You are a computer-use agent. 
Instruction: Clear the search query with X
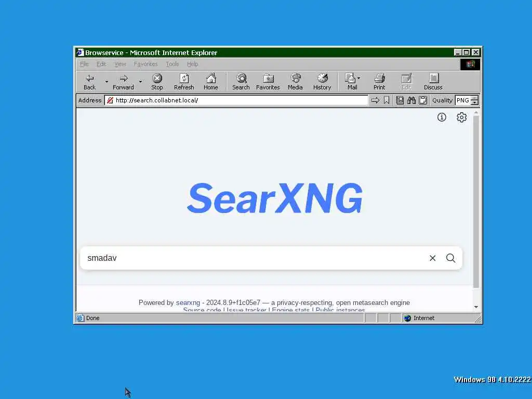tap(432, 258)
